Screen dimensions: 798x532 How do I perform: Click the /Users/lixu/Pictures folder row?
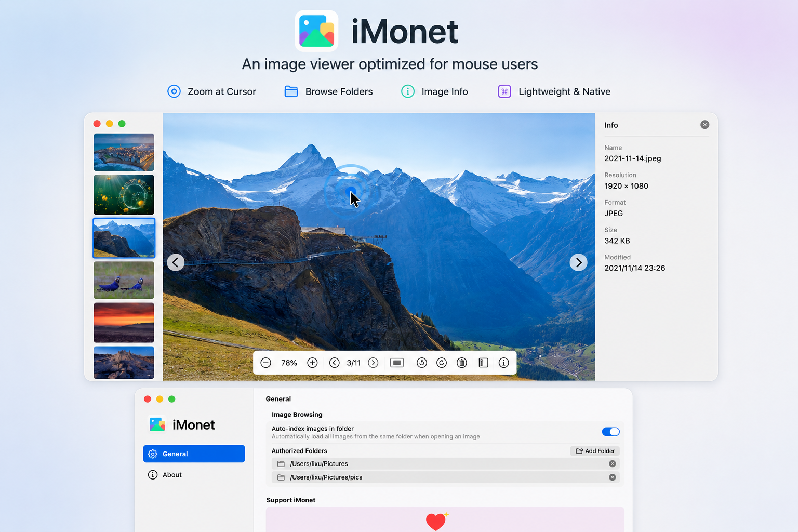[445, 464]
